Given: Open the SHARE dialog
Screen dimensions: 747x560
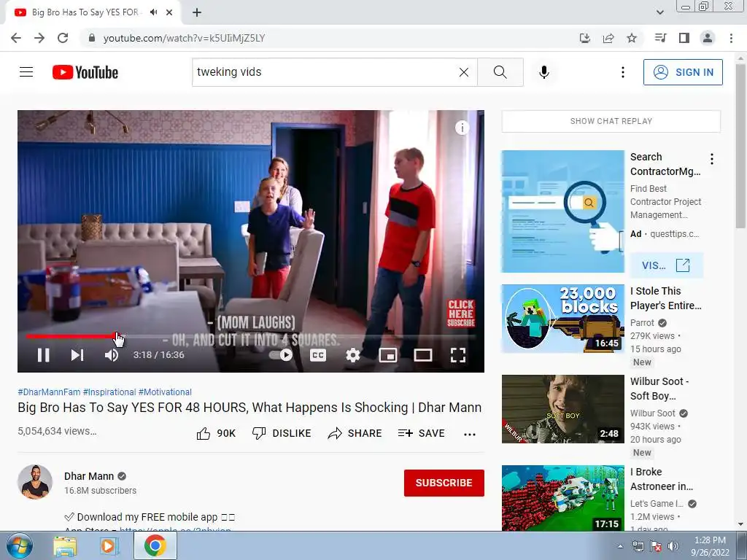Looking at the screenshot, I should click(355, 433).
